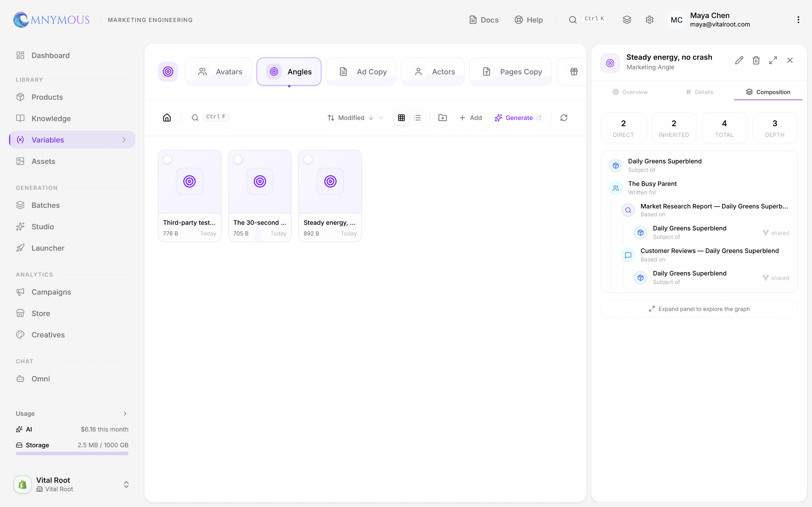This screenshot has height=507, width=812.
Task: Click the Generate button
Action: pyautogui.click(x=518, y=118)
